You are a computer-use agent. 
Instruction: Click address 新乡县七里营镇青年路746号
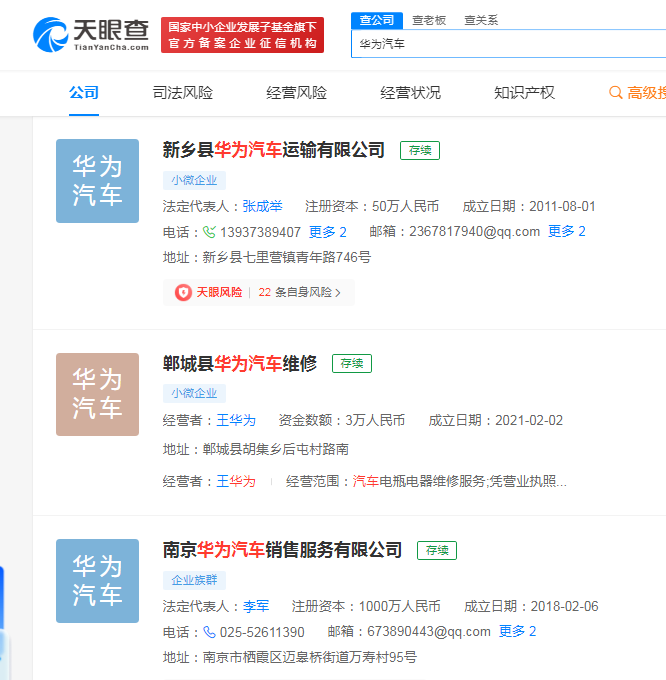[x=287, y=257]
